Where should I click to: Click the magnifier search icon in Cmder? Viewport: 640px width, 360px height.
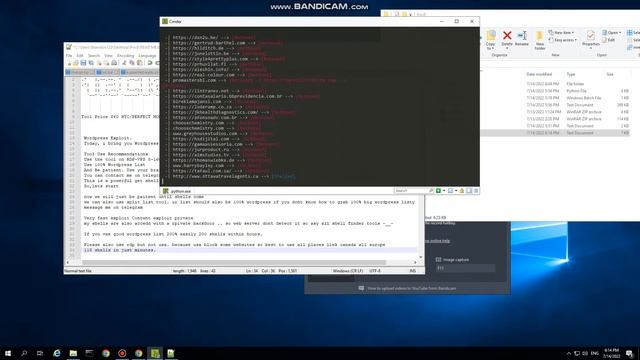click(431, 191)
